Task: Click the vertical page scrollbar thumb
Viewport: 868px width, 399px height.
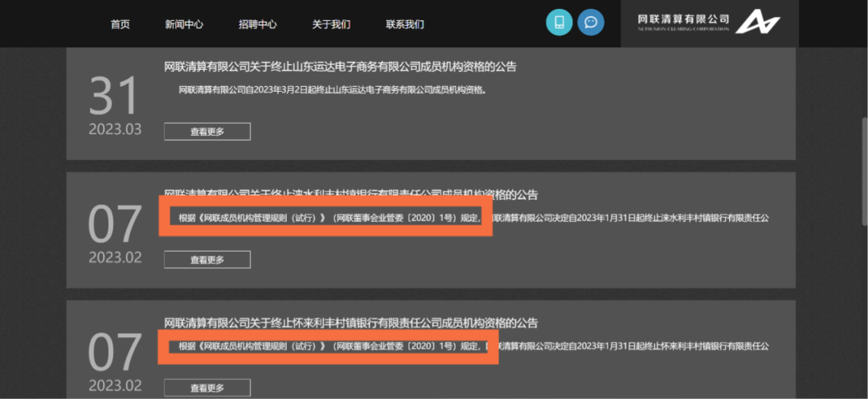Action: [863, 171]
